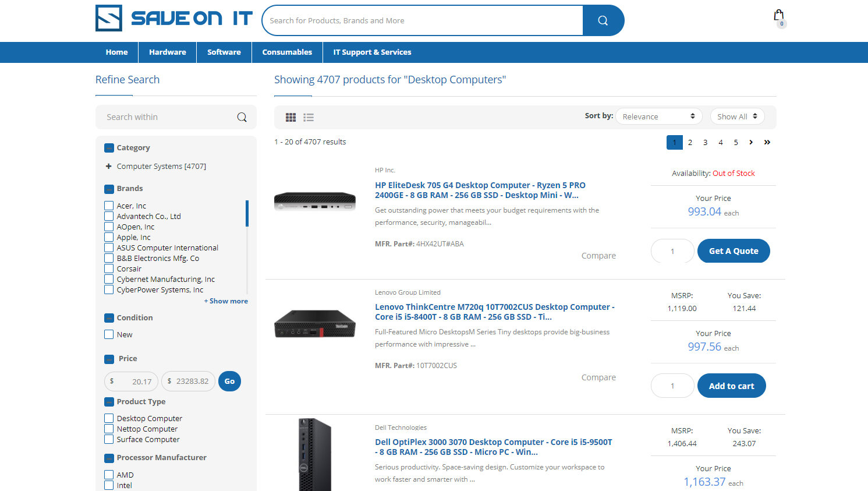Collapse the Category filter section
This screenshot has height=491, width=868.
coord(109,148)
